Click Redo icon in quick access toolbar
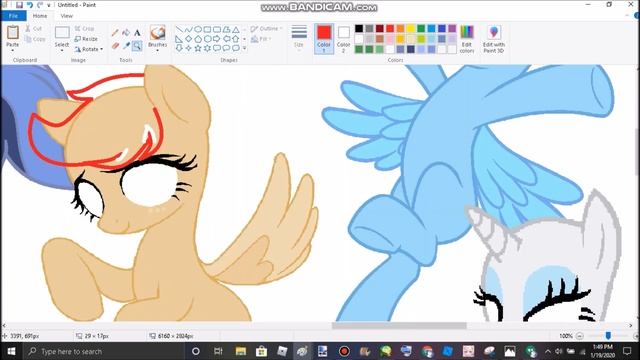 point(40,5)
